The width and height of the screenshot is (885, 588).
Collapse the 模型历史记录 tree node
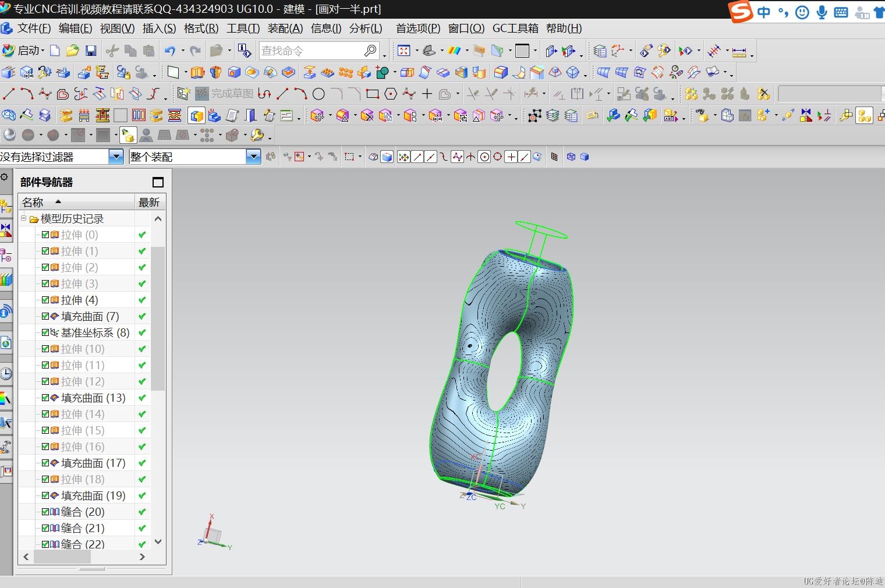coord(24,219)
